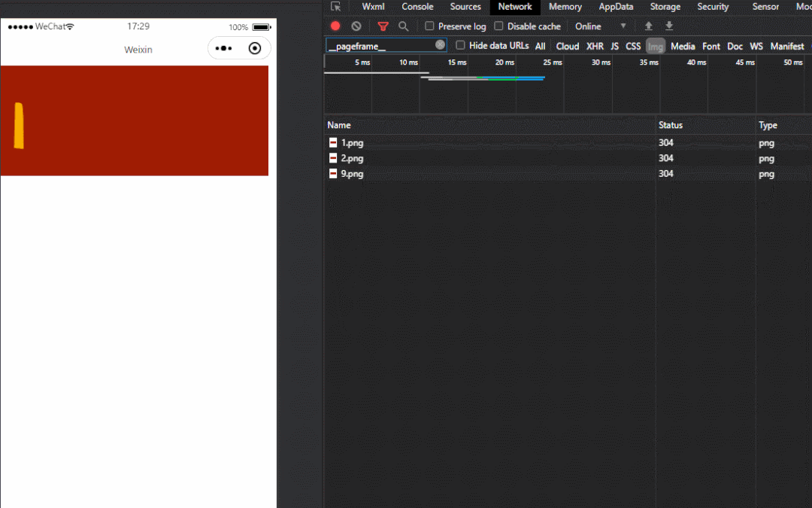Export HAR file with download arrow

pos(669,26)
